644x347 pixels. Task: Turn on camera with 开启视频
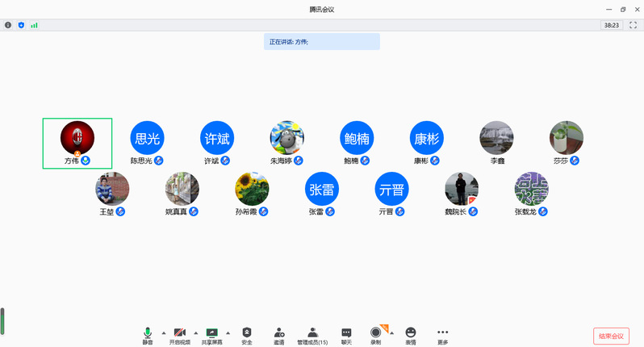[178, 334]
